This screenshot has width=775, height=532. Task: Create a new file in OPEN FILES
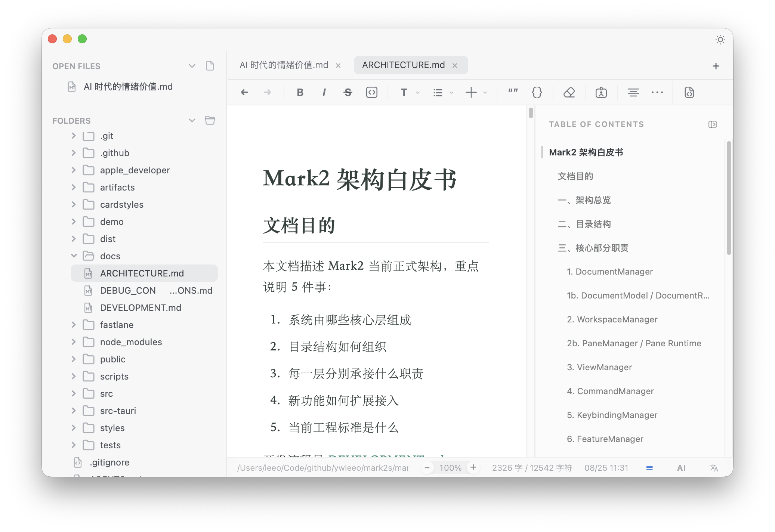click(x=210, y=66)
